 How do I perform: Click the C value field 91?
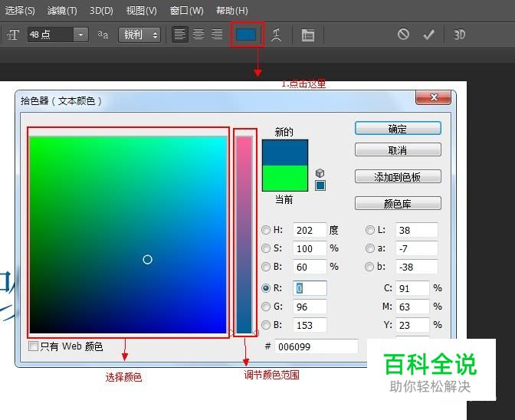[x=412, y=288]
